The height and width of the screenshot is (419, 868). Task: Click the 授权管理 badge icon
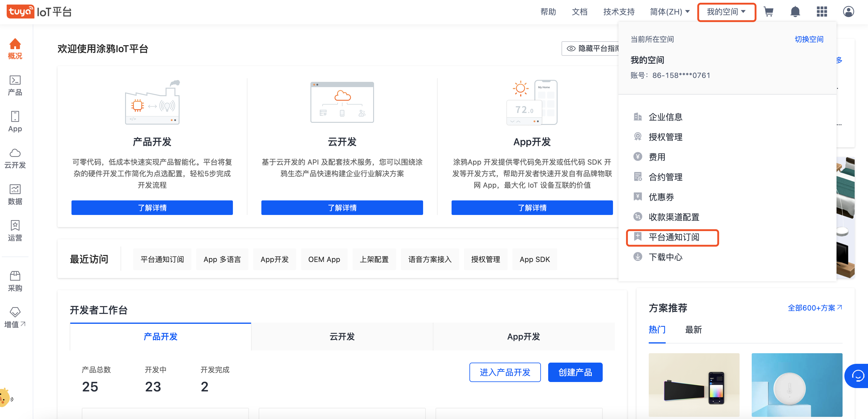(638, 137)
